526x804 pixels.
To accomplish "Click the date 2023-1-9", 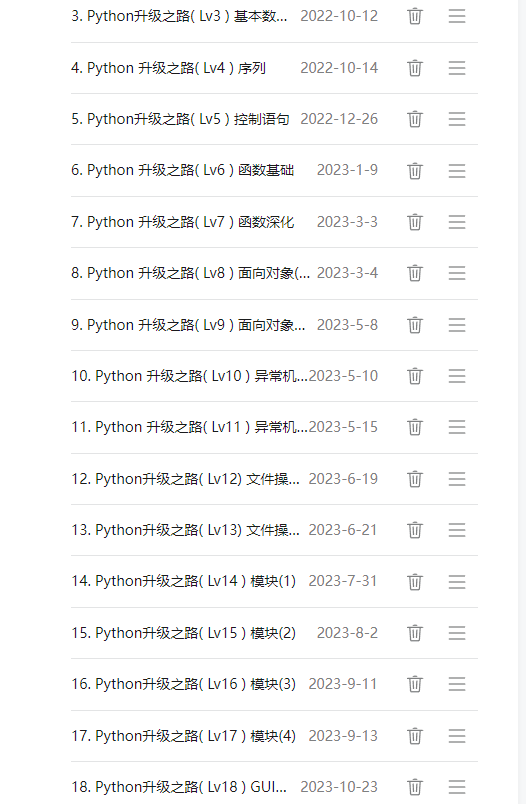I will tap(347, 170).
